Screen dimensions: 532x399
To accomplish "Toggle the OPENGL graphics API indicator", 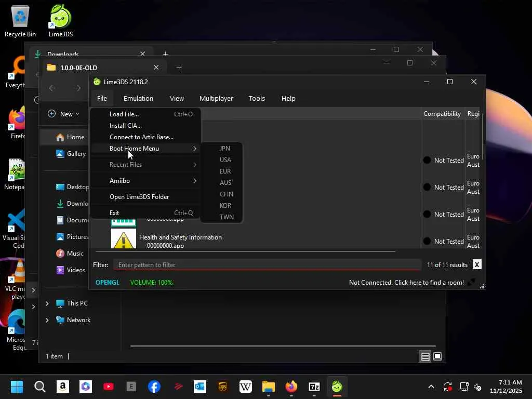I will point(107,283).
